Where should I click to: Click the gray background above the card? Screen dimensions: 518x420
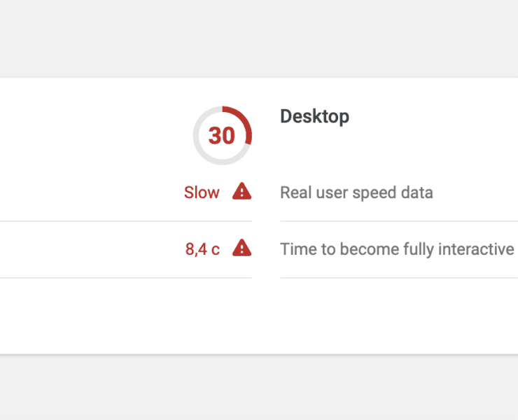tap(259, 38)
